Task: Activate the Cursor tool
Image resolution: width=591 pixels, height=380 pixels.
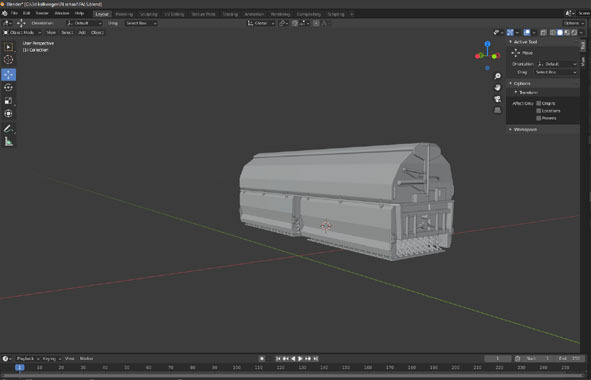Action: tap(8, 60)
